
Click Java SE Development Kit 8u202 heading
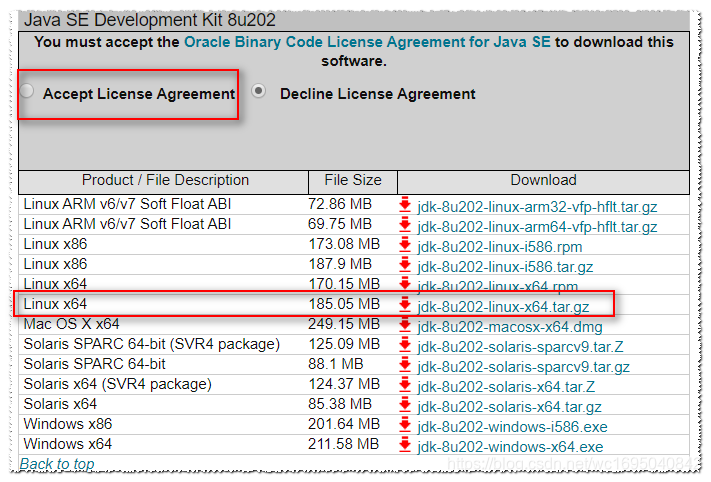pos(150,20)
